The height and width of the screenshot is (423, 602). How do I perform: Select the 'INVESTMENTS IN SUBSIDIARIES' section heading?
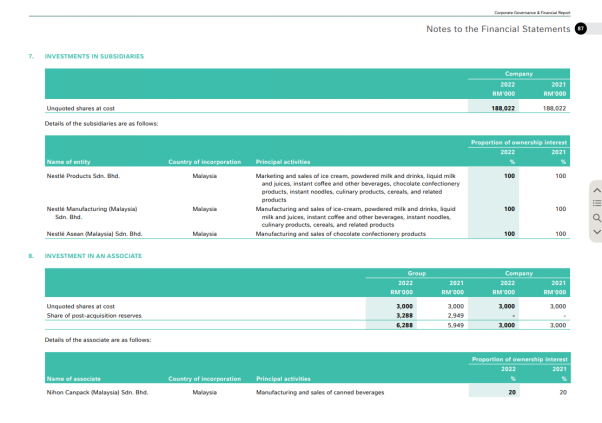pyautogui.click(x=94, y=56)
